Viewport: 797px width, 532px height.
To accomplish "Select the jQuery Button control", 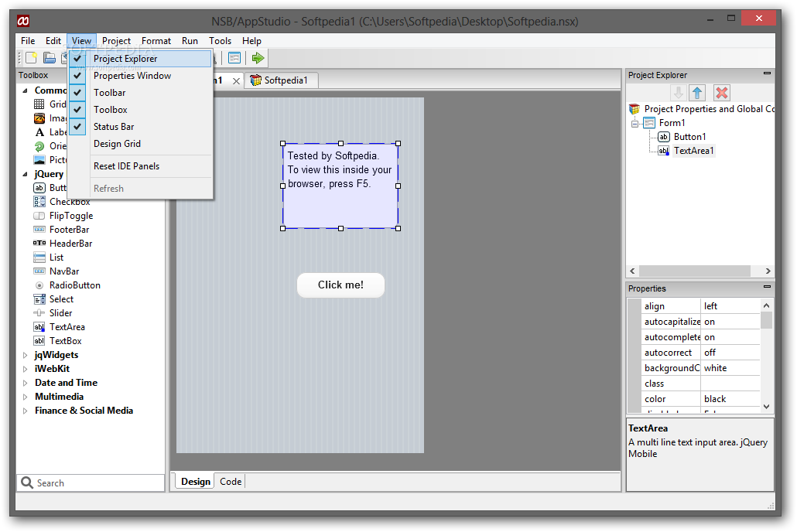I will pos(50,188).
